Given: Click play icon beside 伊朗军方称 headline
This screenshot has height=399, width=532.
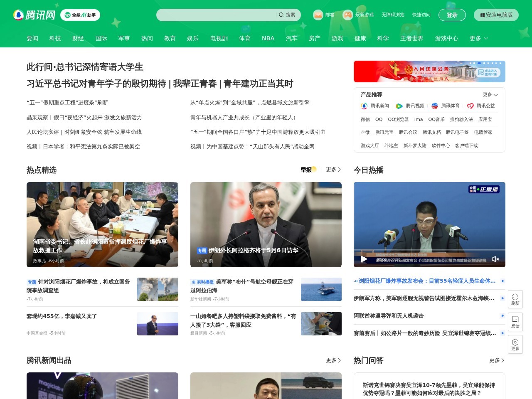Looking at the screenshot, I should [x=502, y=298].
